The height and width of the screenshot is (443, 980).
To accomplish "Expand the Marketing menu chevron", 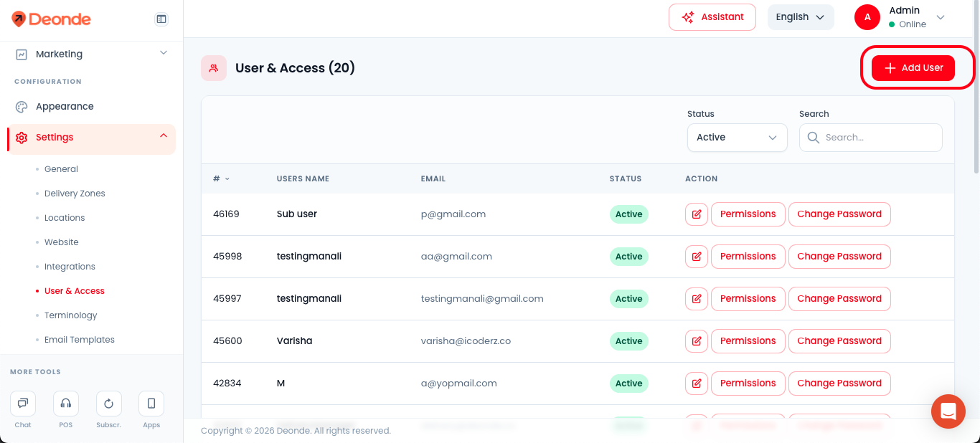I will (164, 53).
